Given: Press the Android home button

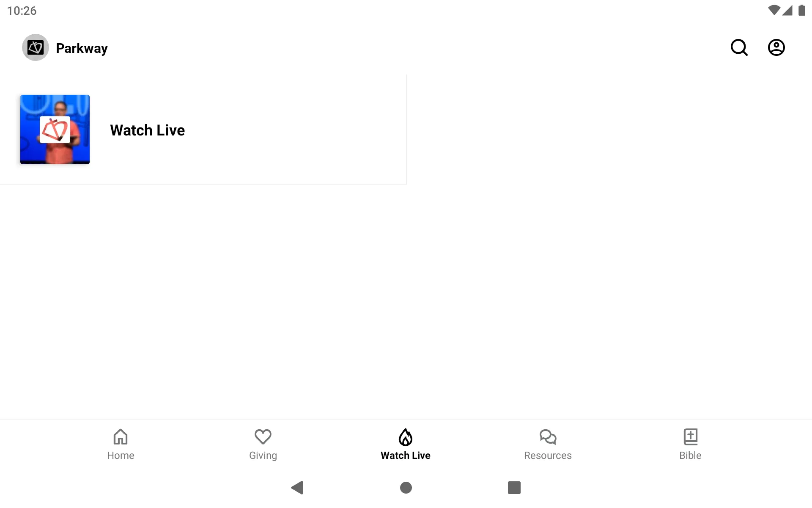Looking at the screenshot, I should click(406, 488).
